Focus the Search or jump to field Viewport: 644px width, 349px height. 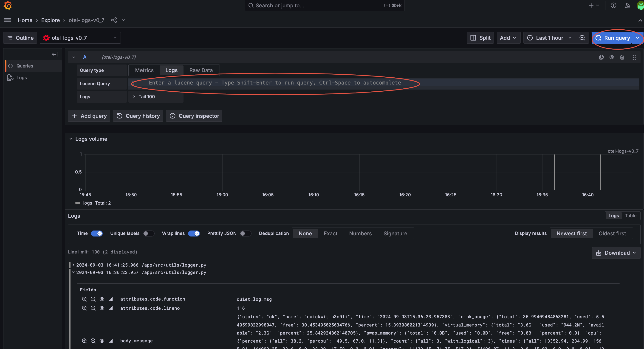pyautogui.click(x=325, y=6)
